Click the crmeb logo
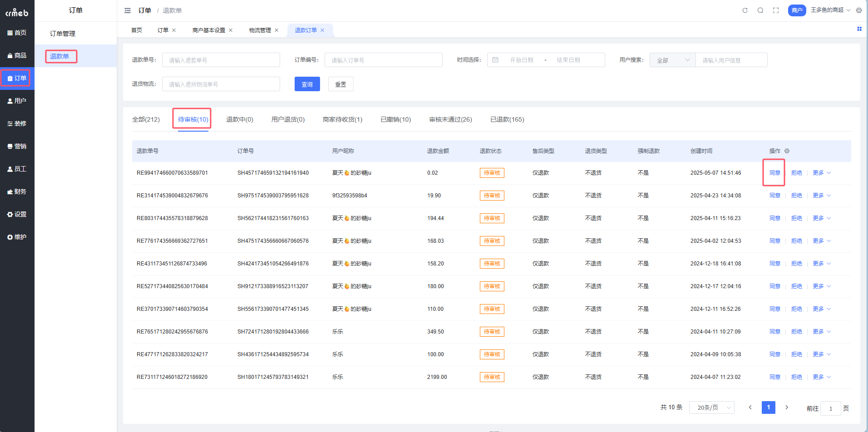 coord(17,12)
